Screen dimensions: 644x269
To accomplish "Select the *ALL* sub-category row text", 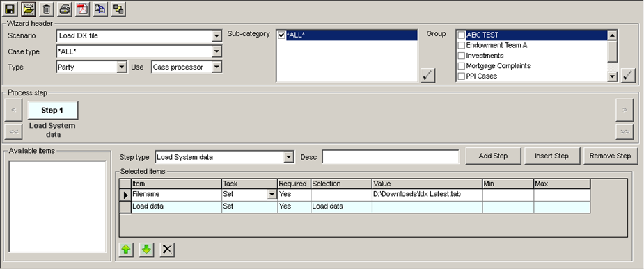I will pyautogui.click(x=296, y=35).
